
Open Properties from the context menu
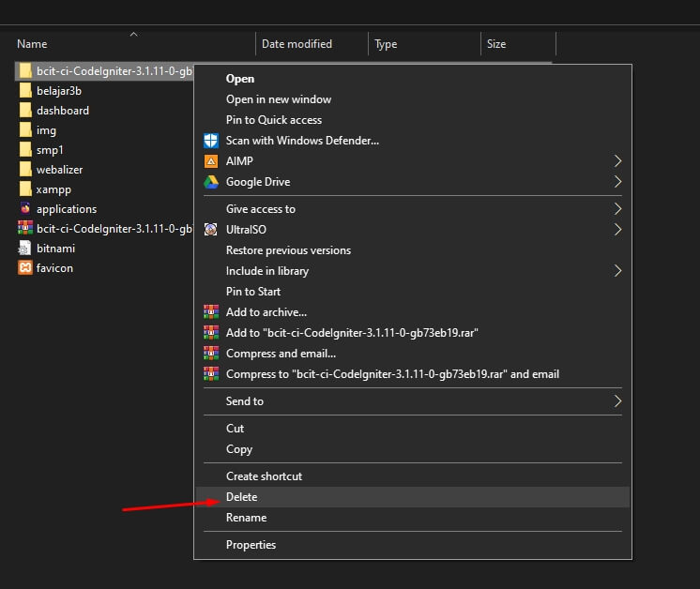coord(251,545)
